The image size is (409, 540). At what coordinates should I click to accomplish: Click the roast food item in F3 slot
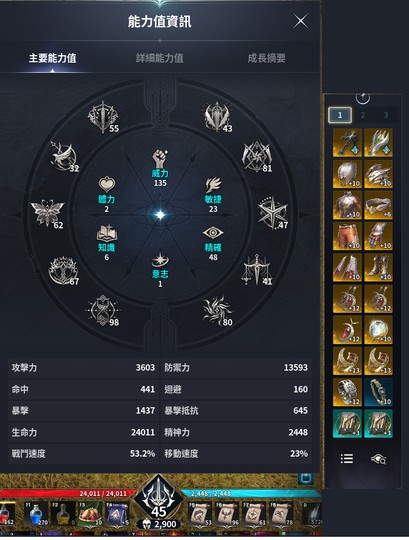91,513
